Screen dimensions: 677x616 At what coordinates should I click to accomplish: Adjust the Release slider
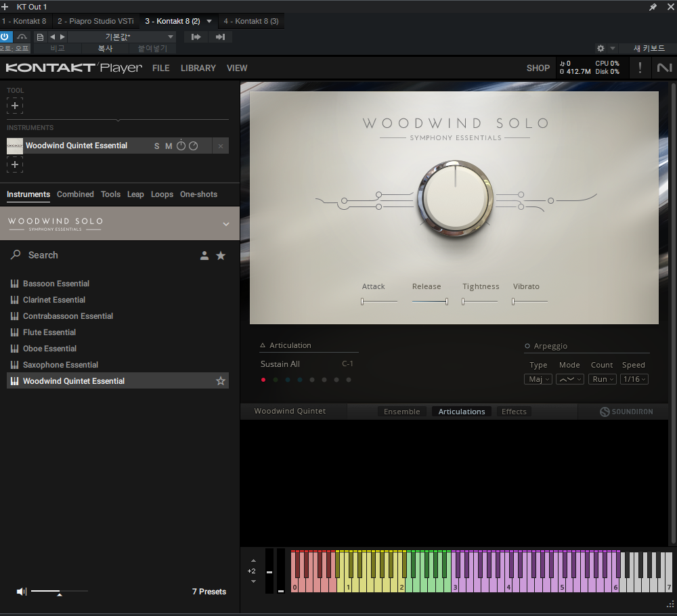coord(430,301)
